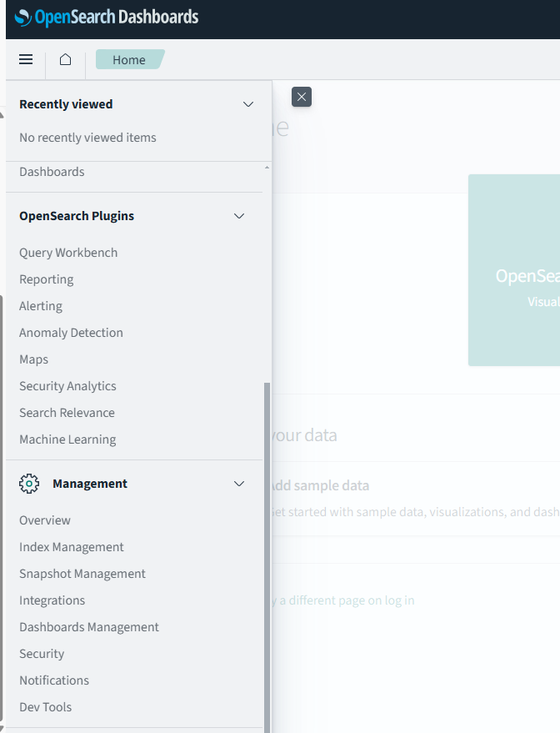Open Query Workbench plugin
Screen dimensions: 560x733
point(68,253)
